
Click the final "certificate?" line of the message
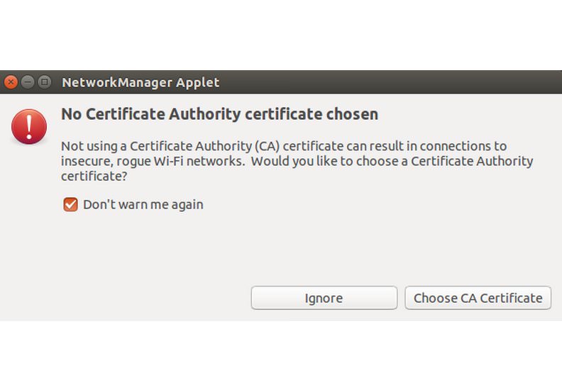[94, 176]
